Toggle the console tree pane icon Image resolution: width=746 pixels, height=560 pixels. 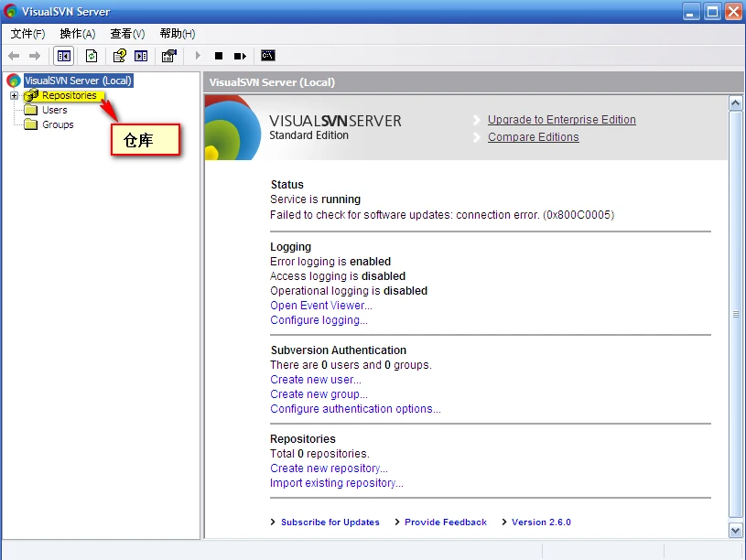(64, 56)
